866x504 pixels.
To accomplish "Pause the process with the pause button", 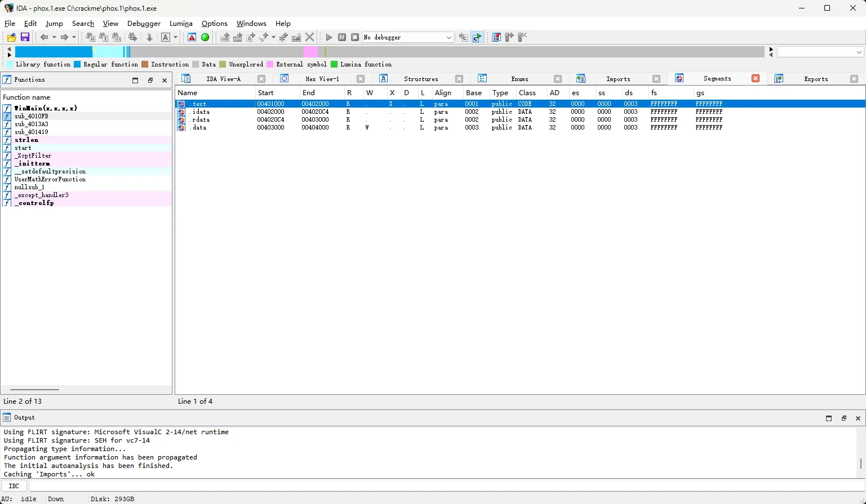I will pos(342,37).
